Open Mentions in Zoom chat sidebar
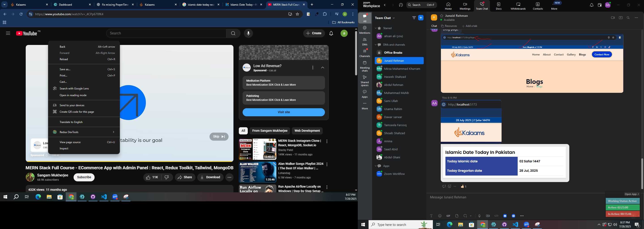This screenshot has width=644, height=229. coord(365,30)
